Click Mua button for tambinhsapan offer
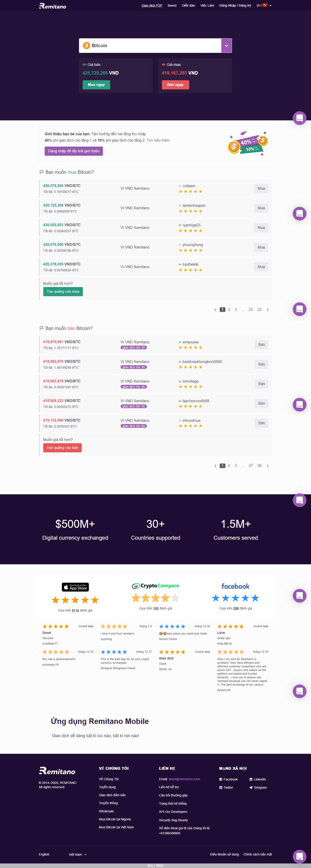 (261, 208)
